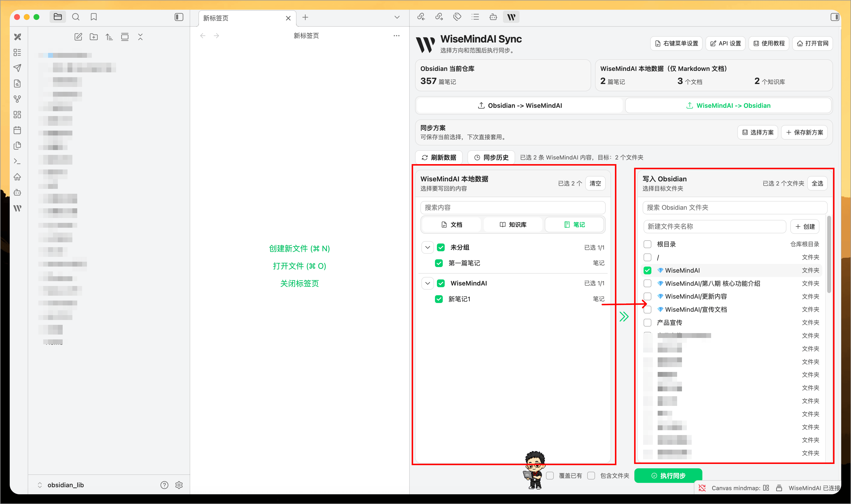The image size is (851, 504).
Task: Click the 搜索内容 input field
Action: (x=513, y=208)
